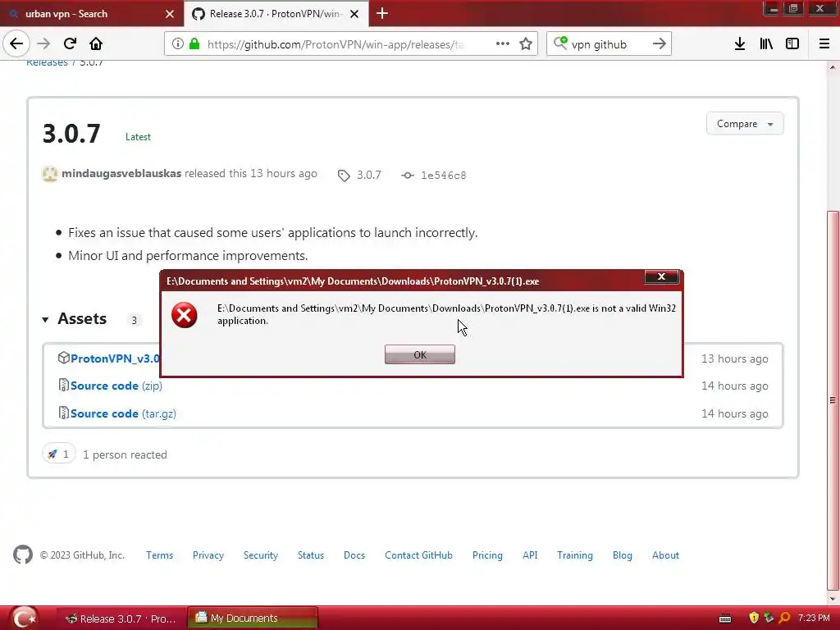
Task: Show site information icon in address bar
Action: click(177, 44)
